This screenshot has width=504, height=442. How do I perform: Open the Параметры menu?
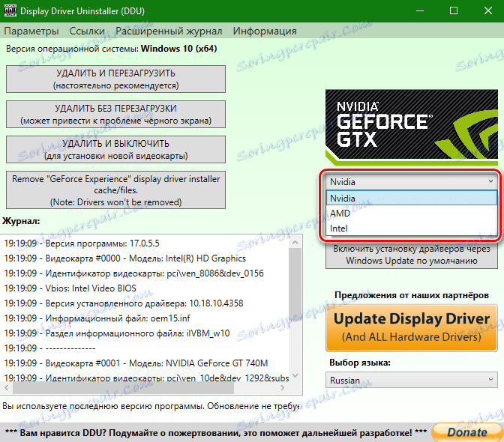(x=31, y=31)
